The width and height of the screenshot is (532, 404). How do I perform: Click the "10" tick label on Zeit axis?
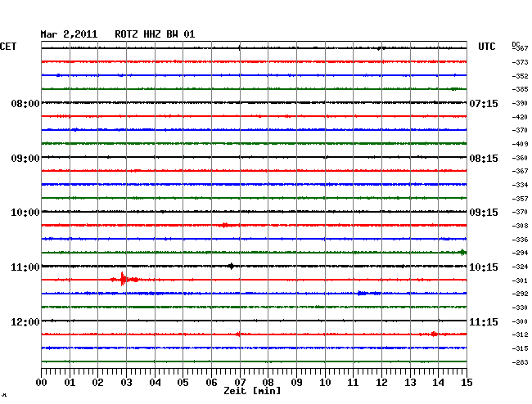pos(325,383)
